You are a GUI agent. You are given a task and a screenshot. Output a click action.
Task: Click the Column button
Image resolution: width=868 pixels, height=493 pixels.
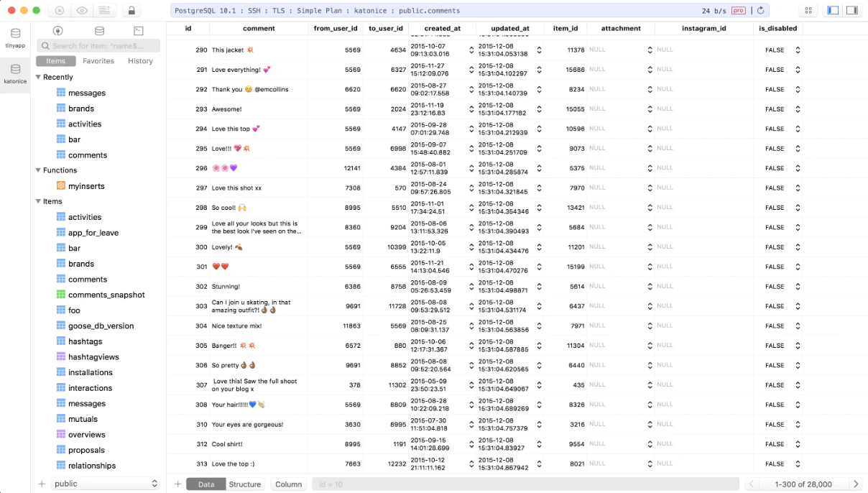288,484
